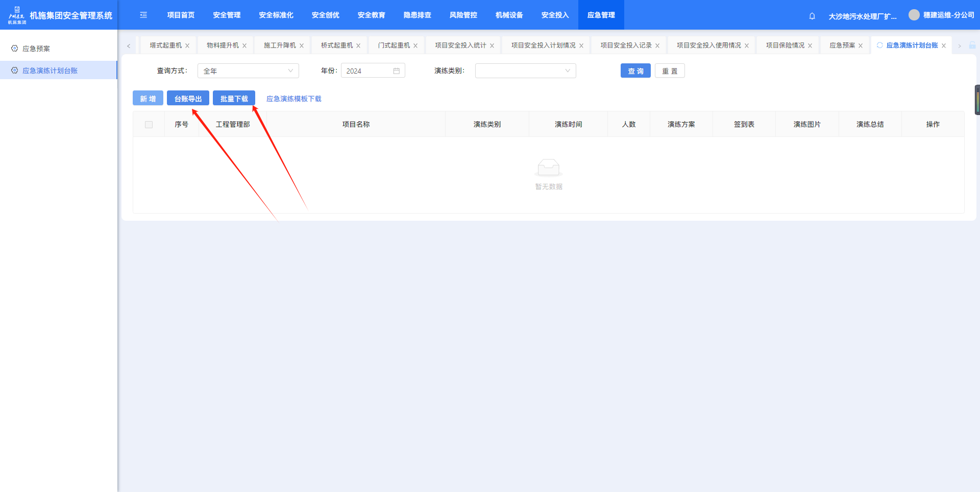Image resolution: width=980 pixels, height=492 pixels.
Task: Toggle the select-all checkbox in table header
Action: tap(149, 125)
